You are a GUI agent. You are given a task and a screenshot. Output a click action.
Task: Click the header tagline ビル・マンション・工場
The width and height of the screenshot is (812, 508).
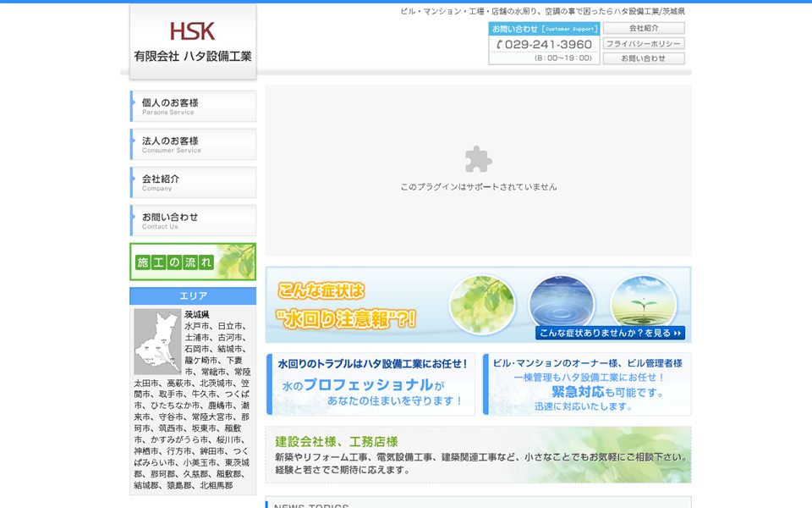coord(542,11)
